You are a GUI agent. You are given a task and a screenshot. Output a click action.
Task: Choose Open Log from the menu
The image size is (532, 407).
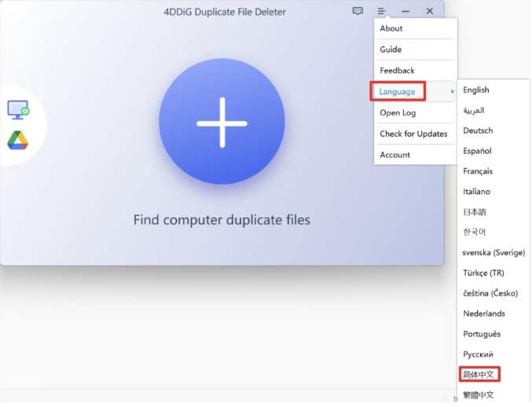click(415, 112)
